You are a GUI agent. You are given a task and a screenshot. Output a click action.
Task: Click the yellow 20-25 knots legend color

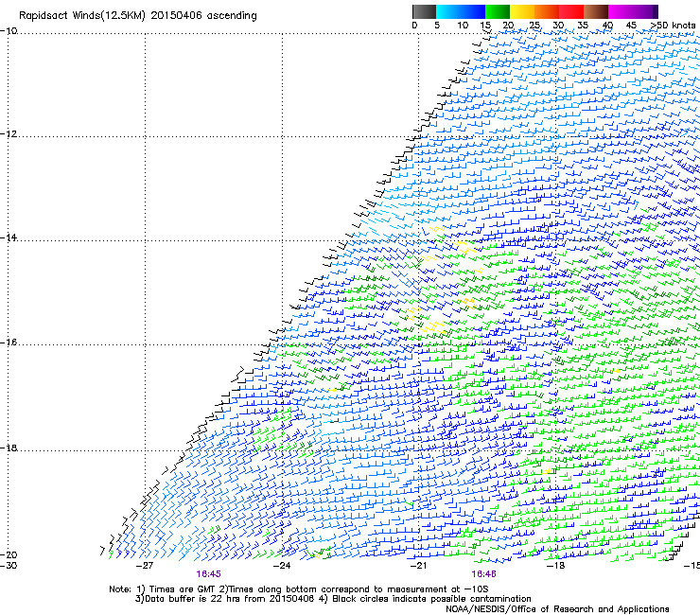coord(522,11)
